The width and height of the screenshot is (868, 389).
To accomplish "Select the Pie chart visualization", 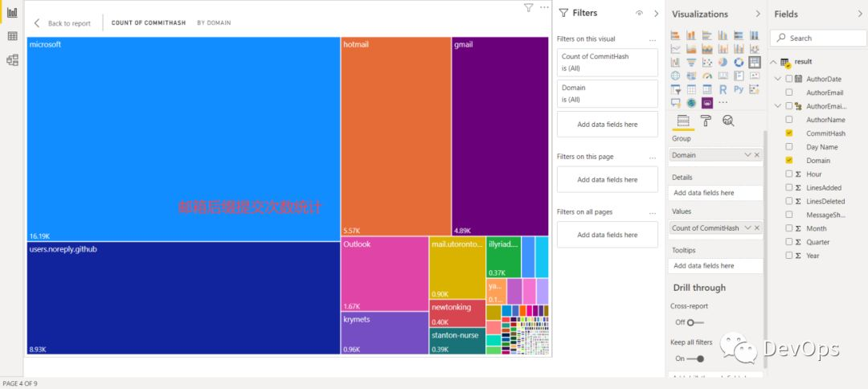I will [x=723, y=62].
